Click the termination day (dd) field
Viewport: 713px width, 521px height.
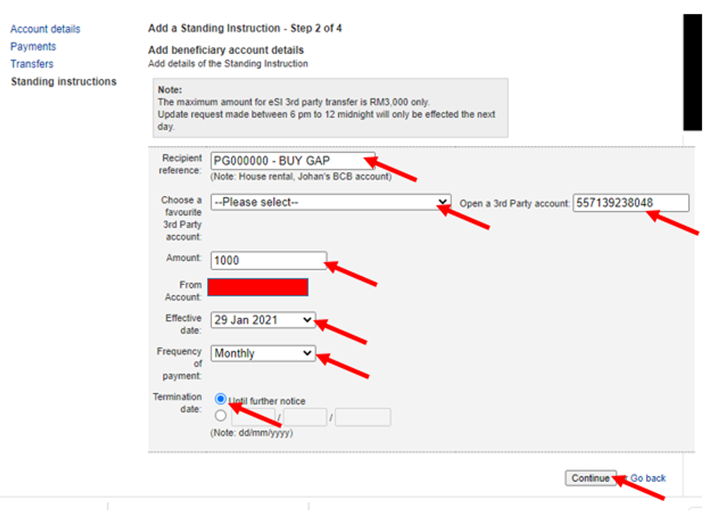253,417
